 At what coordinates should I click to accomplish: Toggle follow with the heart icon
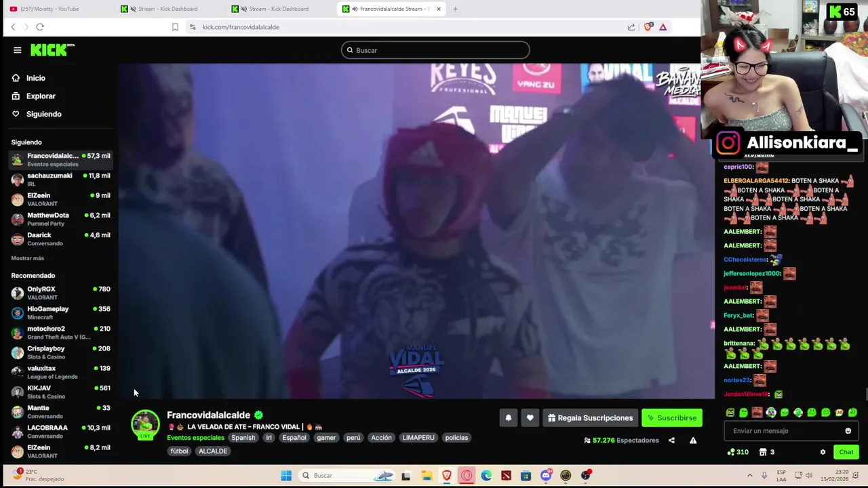click(530, 418)
